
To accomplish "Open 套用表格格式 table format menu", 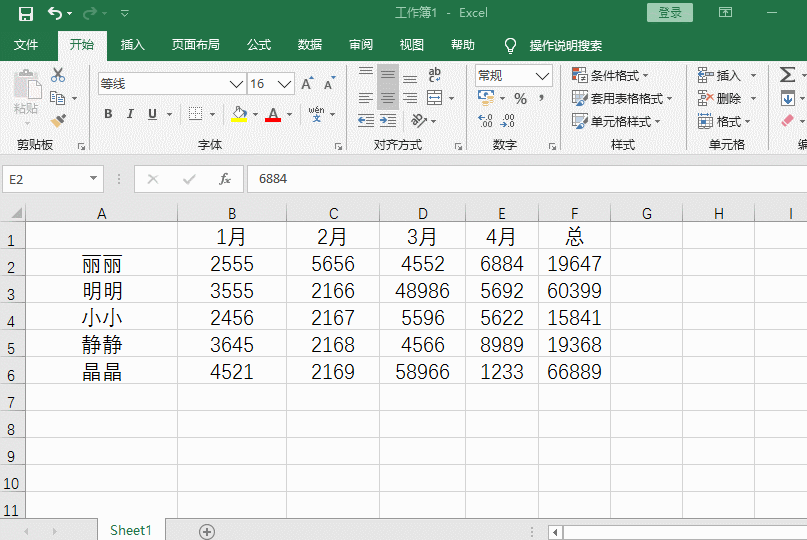I will click(622, 98).
